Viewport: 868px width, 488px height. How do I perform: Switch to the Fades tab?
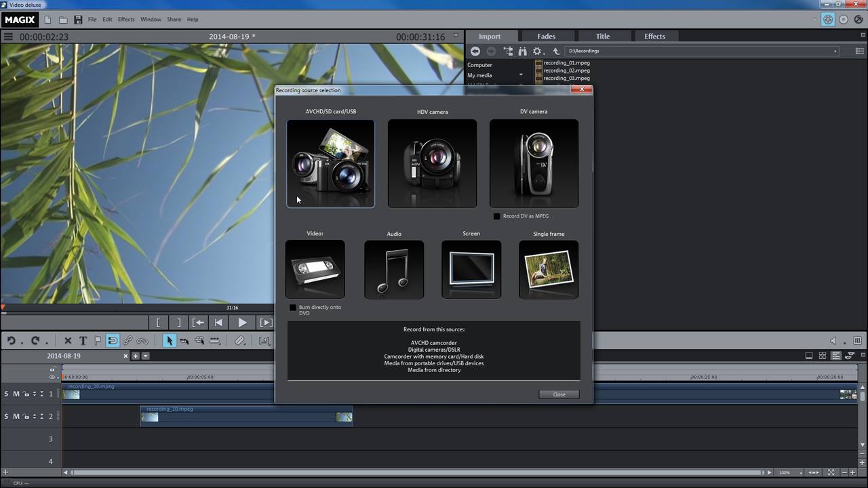tap(546, 36)
